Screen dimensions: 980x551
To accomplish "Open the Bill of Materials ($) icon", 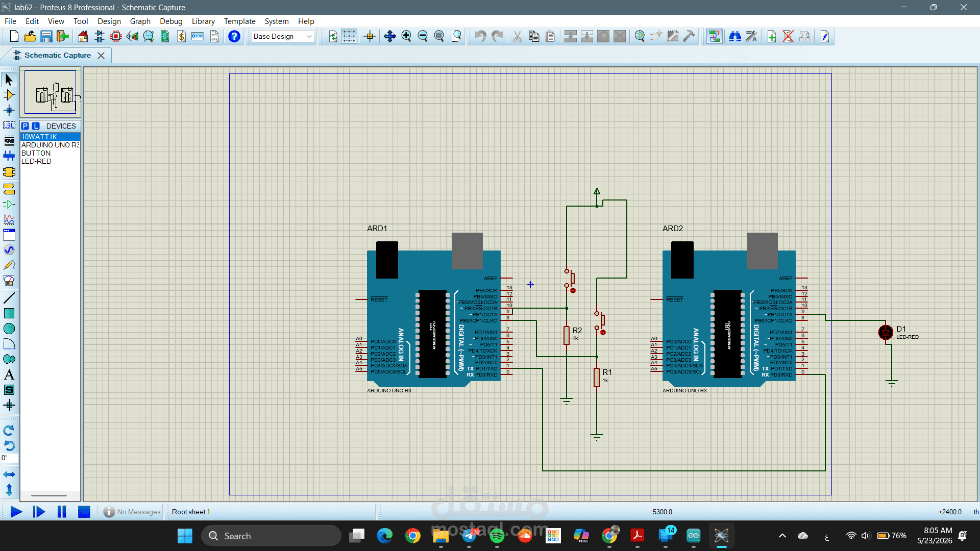I will tap(181, 36).
